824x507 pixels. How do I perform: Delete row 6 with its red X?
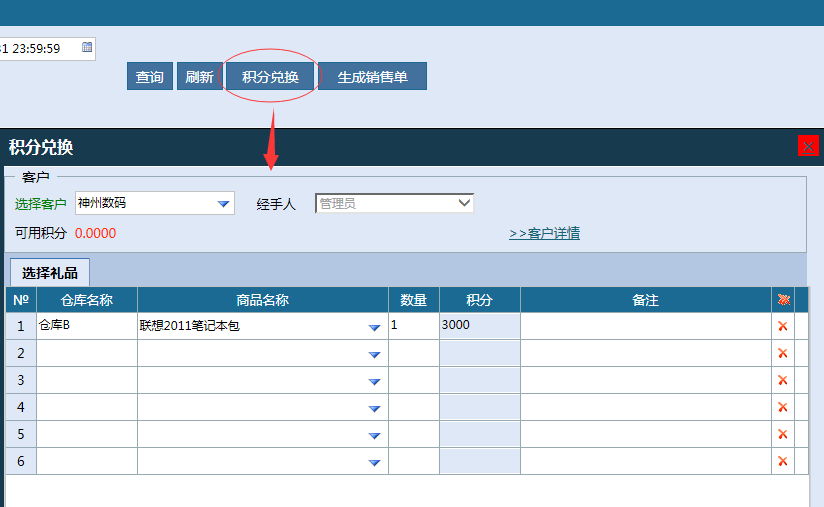point(782,461)
